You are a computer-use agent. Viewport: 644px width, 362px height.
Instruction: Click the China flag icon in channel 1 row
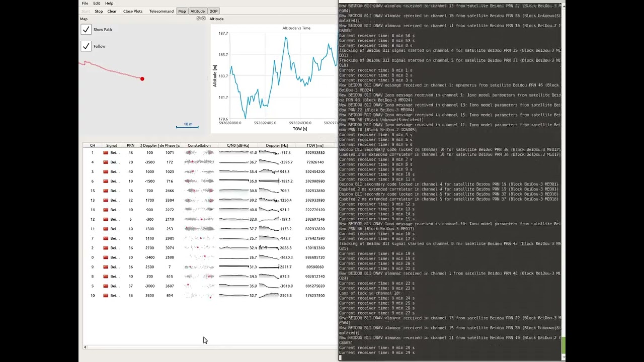106,152
